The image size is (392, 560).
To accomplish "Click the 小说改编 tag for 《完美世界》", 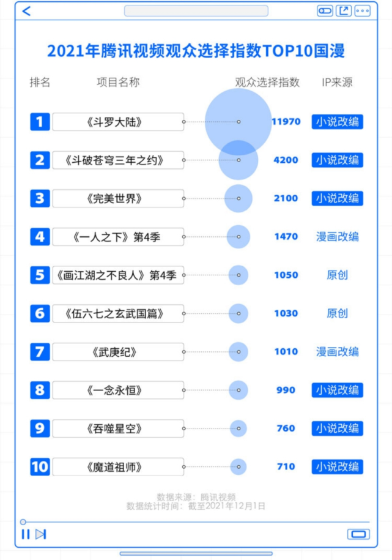I will point(337,198).
